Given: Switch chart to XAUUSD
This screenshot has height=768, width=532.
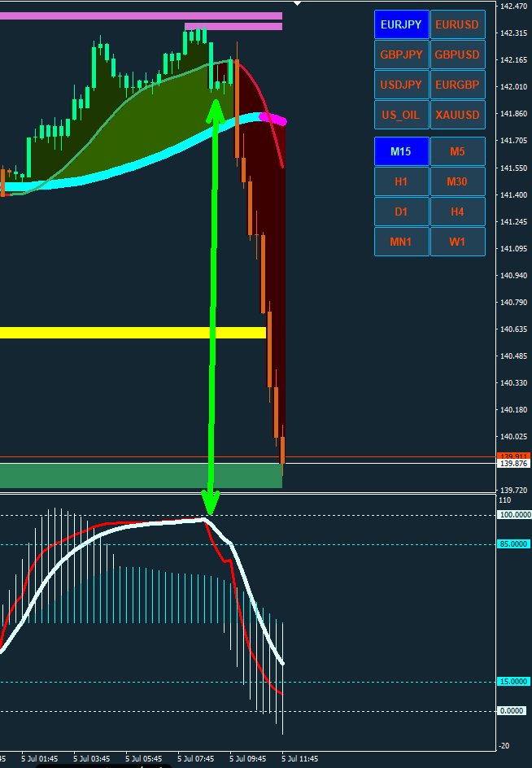Looking at the screenshot, I should pyautogui.click(x=457, y=115).
